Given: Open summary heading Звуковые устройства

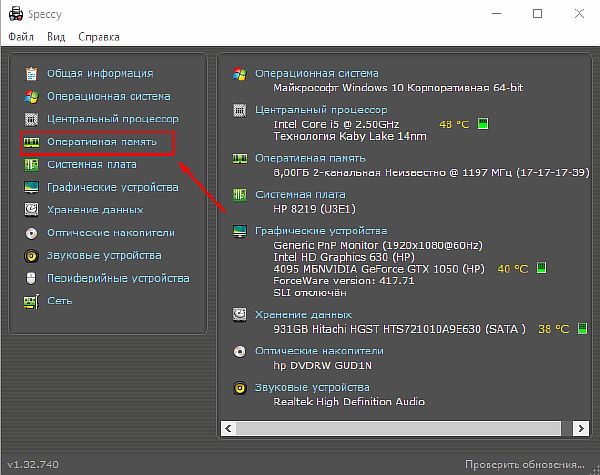Looking at the screenshot, I should coord(312,387).
